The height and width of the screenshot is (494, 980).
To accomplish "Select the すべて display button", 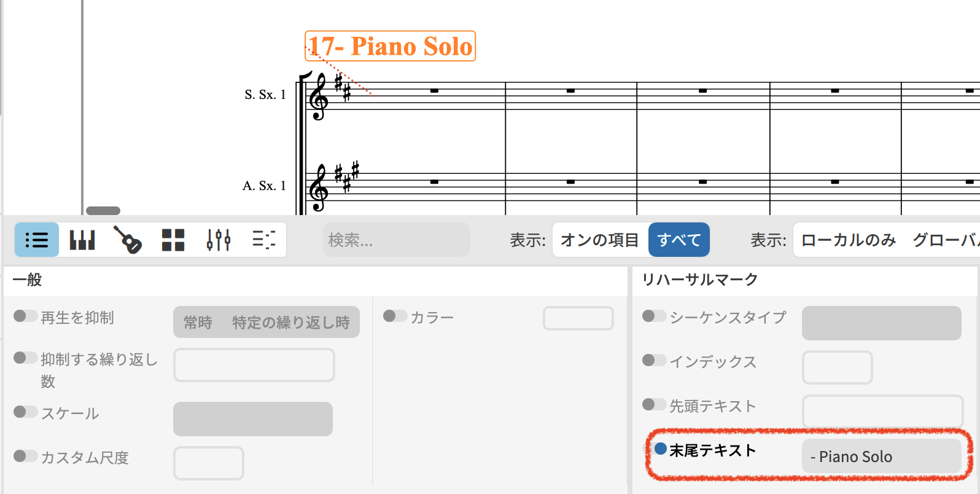I will tap(679, 240).
